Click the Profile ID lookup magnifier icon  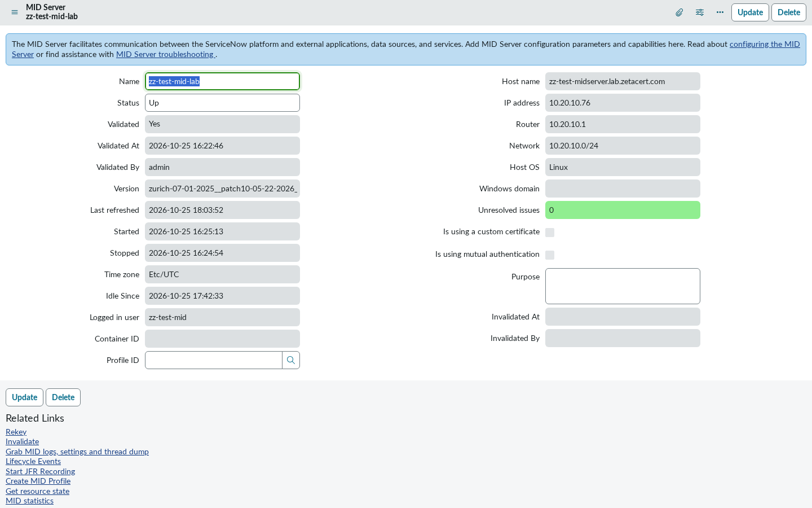coord(291,360)
